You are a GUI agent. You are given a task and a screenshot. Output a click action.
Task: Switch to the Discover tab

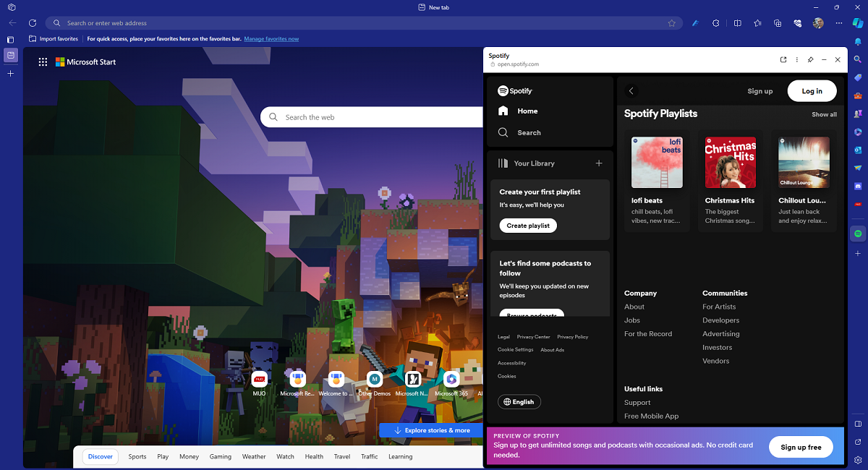point(100,456)
